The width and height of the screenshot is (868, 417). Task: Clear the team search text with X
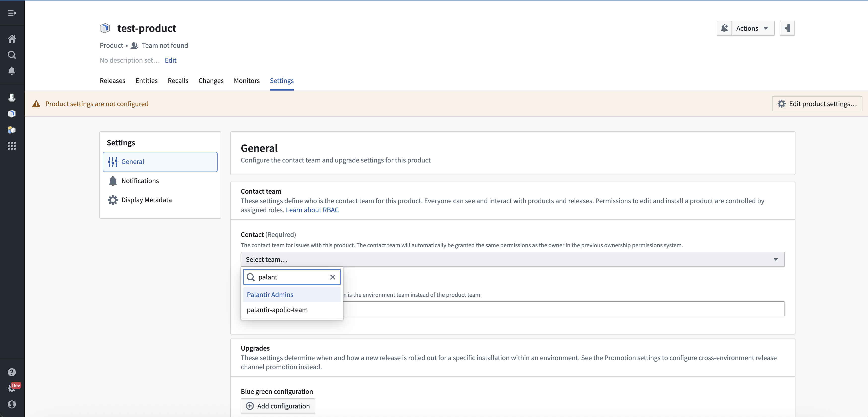332,277
